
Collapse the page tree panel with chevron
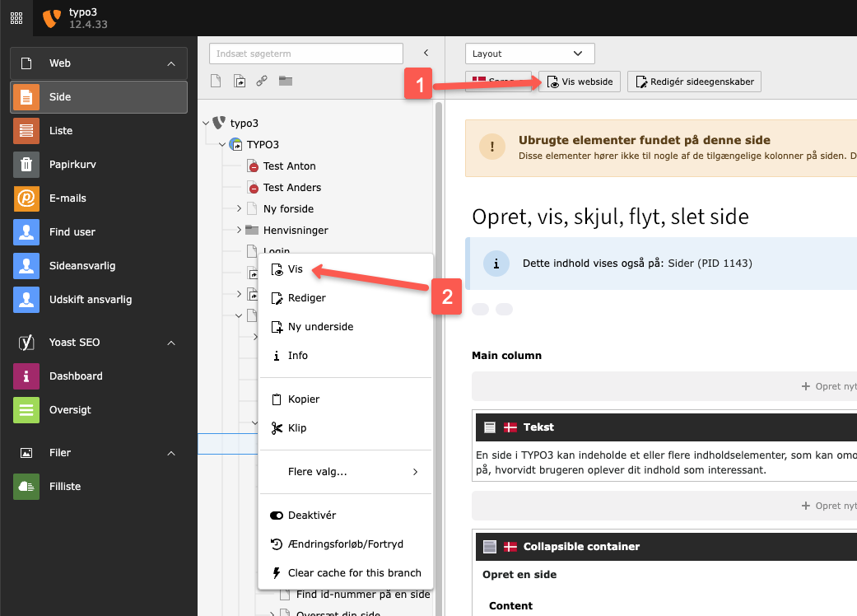pyautogui.click(x=426, y=54)
